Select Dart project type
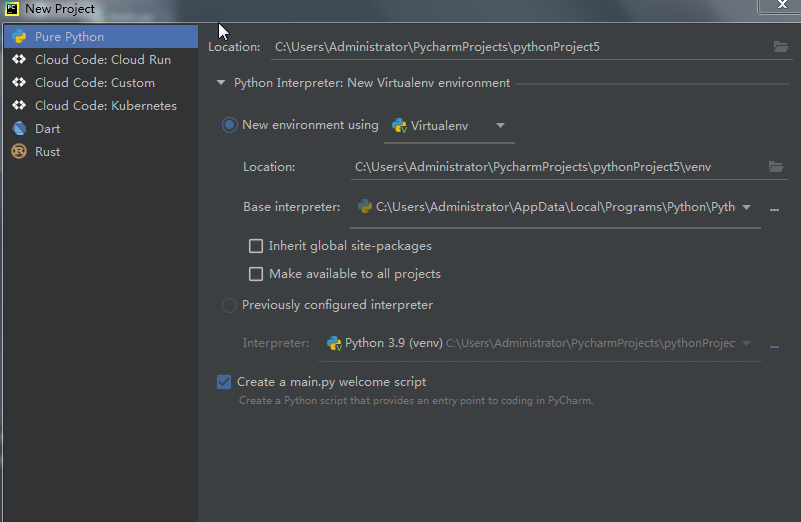 (101, 129)
